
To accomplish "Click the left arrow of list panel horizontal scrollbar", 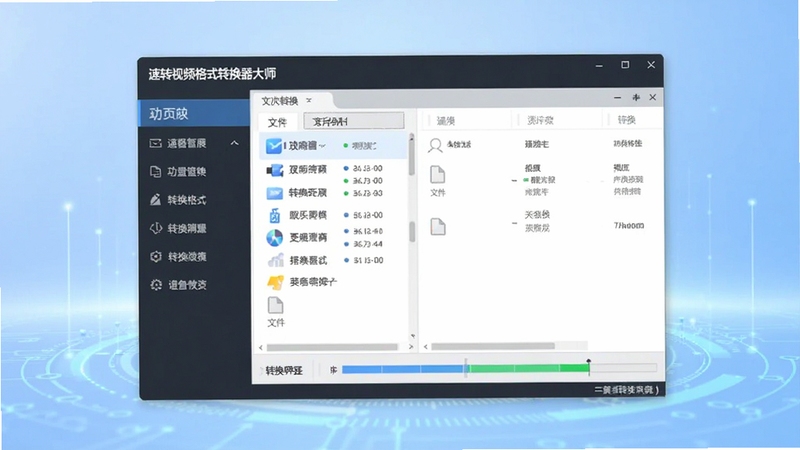I will (x=261, y=347).
